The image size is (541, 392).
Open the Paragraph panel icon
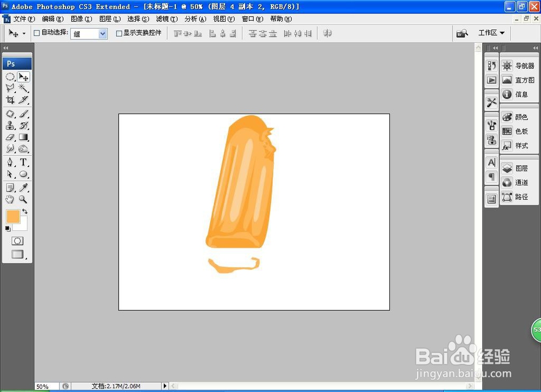coord(492,177)
